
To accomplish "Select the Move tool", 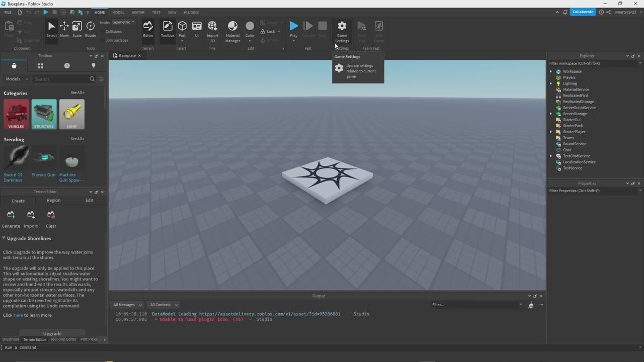I will (x=64, y=30).
